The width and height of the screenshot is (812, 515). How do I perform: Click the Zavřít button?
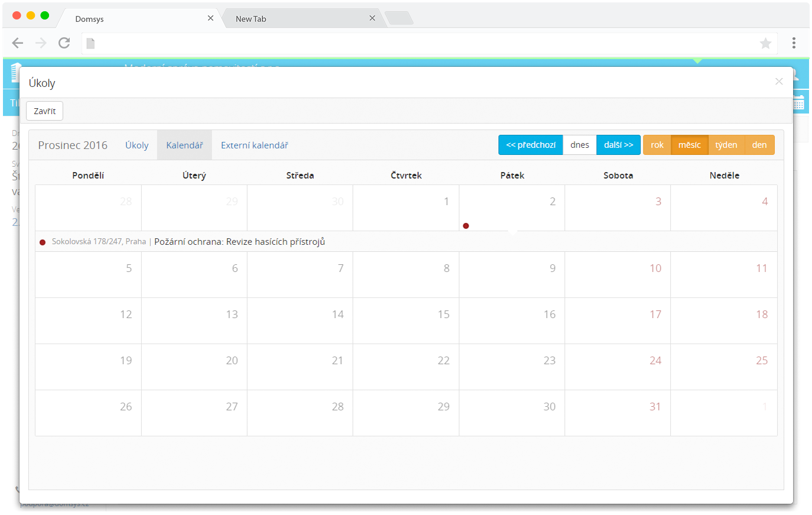pyautogui.click(x=45, y=111)
